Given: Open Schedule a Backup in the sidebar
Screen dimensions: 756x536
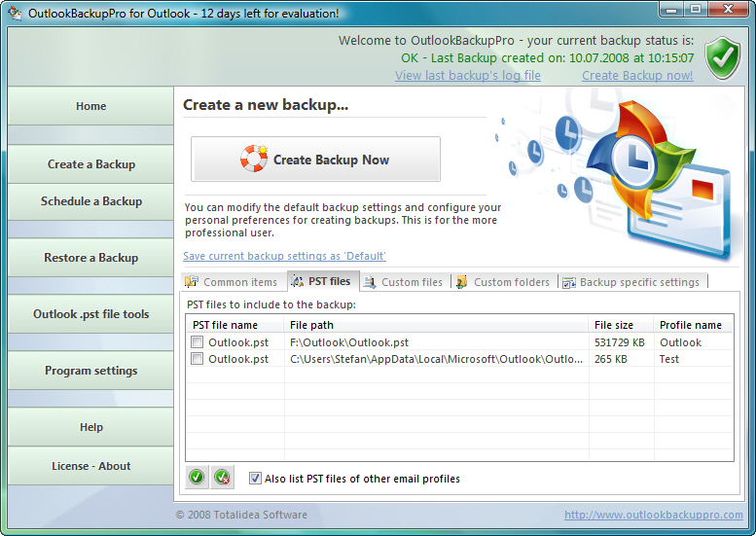Looking at the screenshot, I should [x=90, y=201].
